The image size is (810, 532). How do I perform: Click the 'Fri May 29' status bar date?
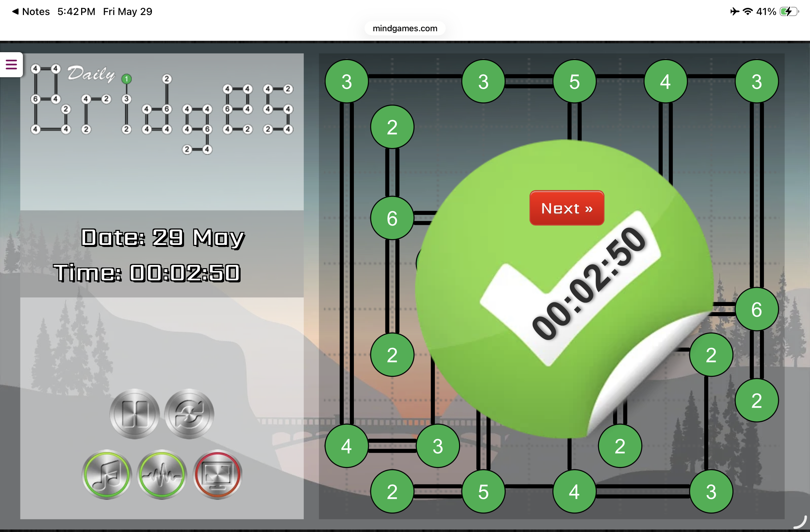click(x=128, y=11)
